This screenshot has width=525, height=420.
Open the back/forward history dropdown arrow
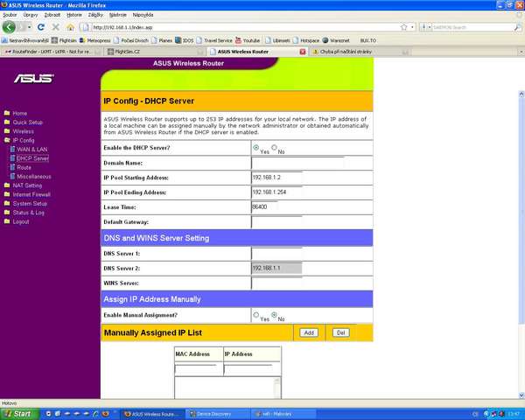(30, 27)
